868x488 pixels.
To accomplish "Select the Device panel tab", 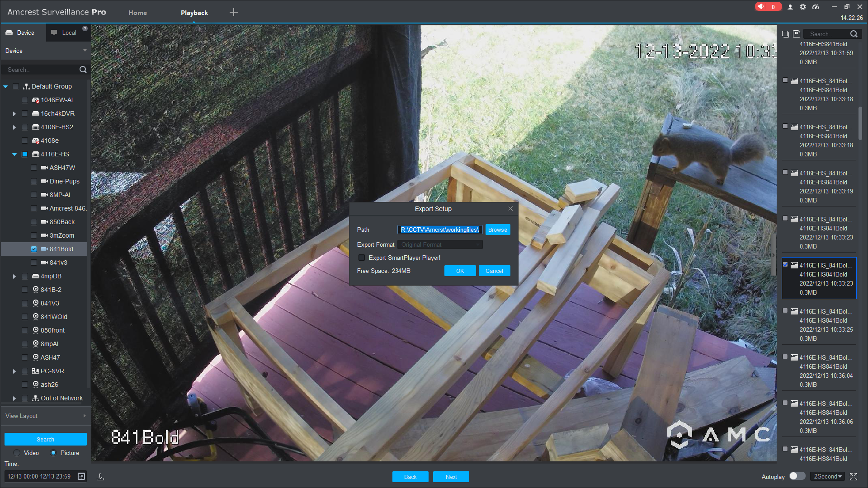I will [x=23, y=33].
